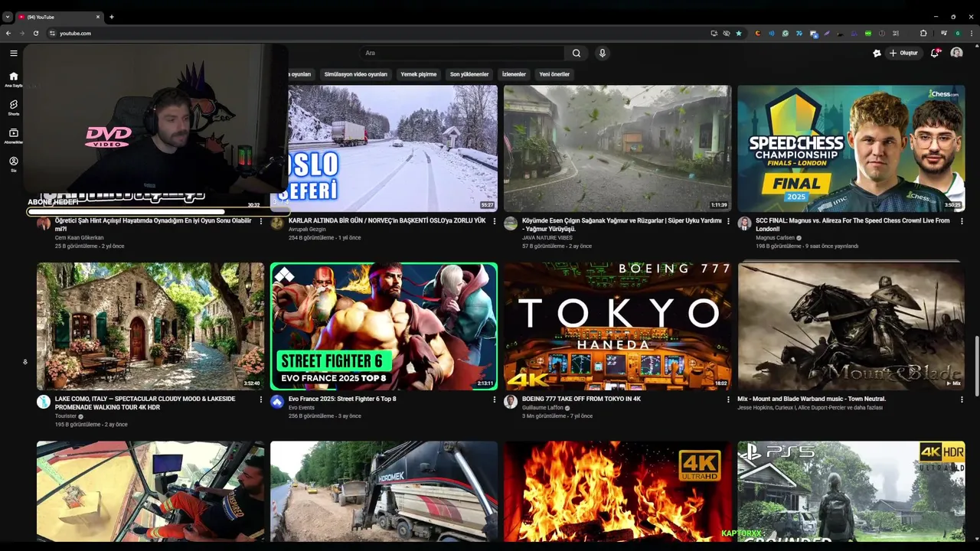
Task: Select Simülasyon video oyunları filter chip
Action: click(x=356, y=74)
